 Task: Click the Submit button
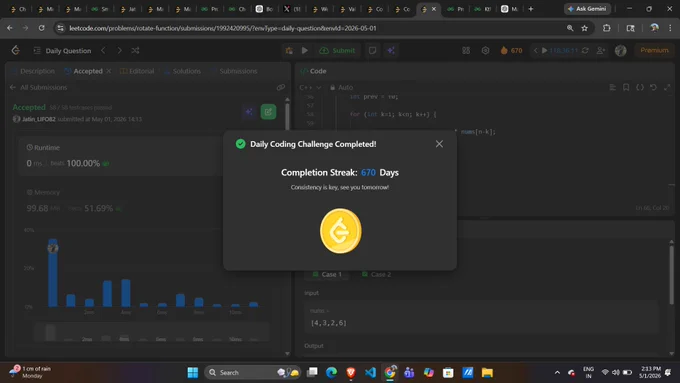(x=337, y=50)
